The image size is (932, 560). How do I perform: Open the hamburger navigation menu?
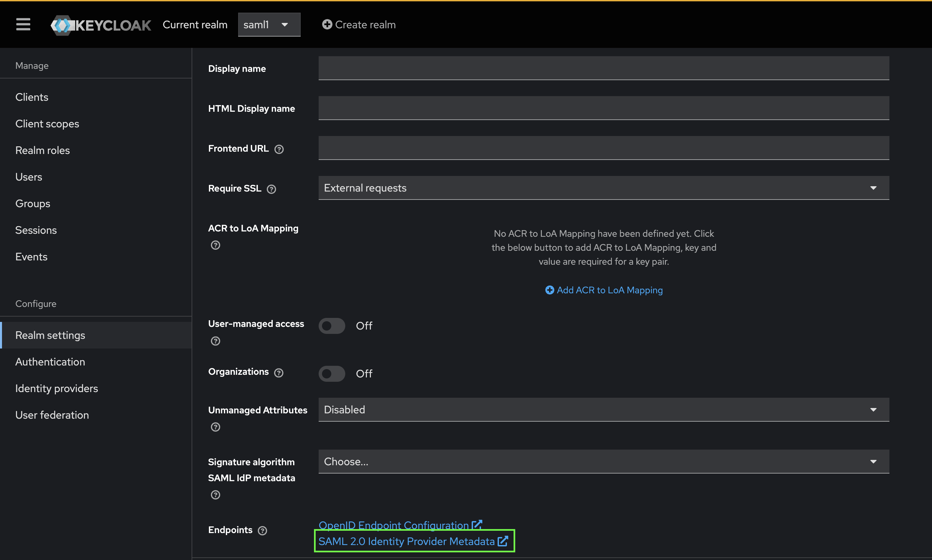[23, 24]
